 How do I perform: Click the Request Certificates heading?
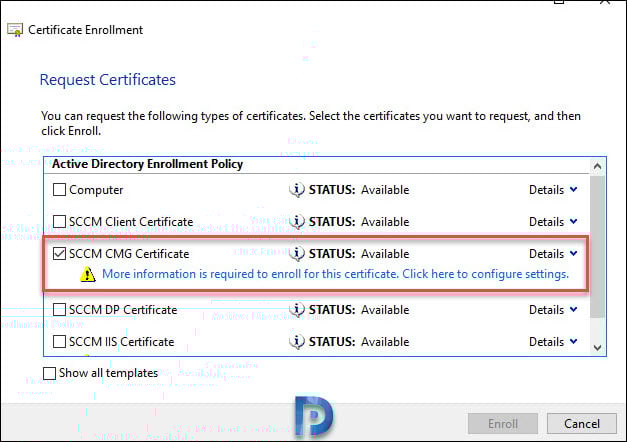(x=108, y=80)
